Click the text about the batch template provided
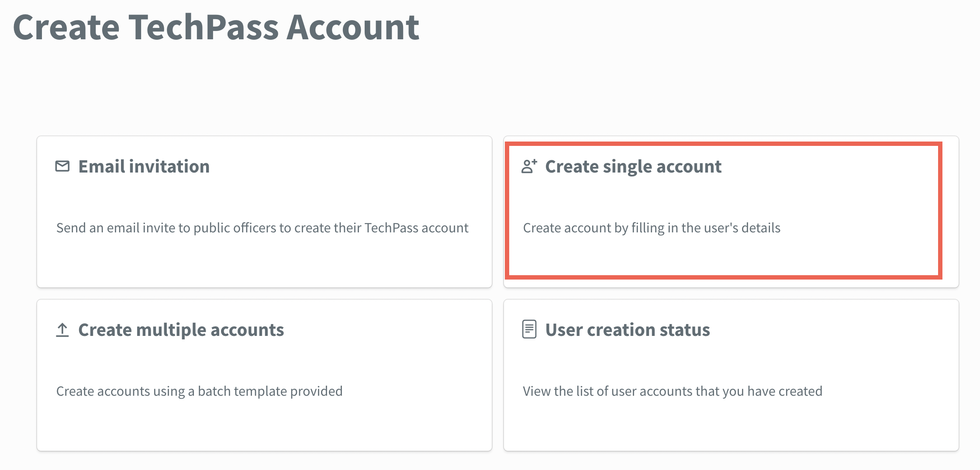The image size is (980, 470). 199,391
